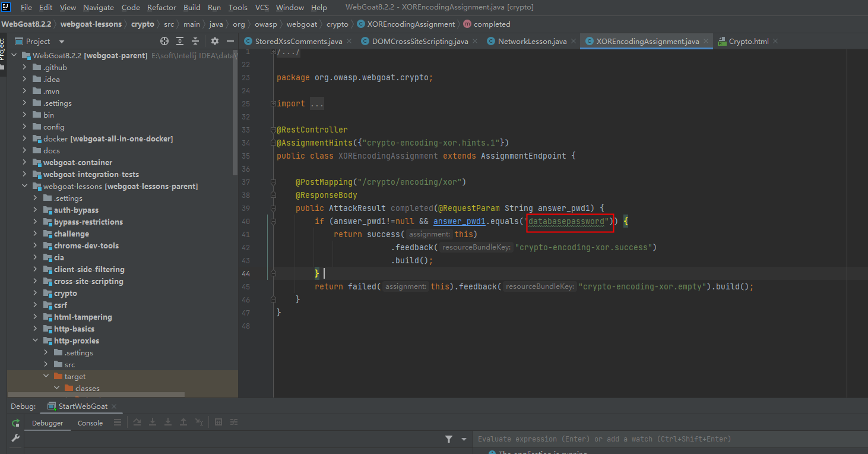Collapse the WebGoat8.2.2 root node
The width and height of the screenshot is (868, 454).
click(x=14, y=55)
